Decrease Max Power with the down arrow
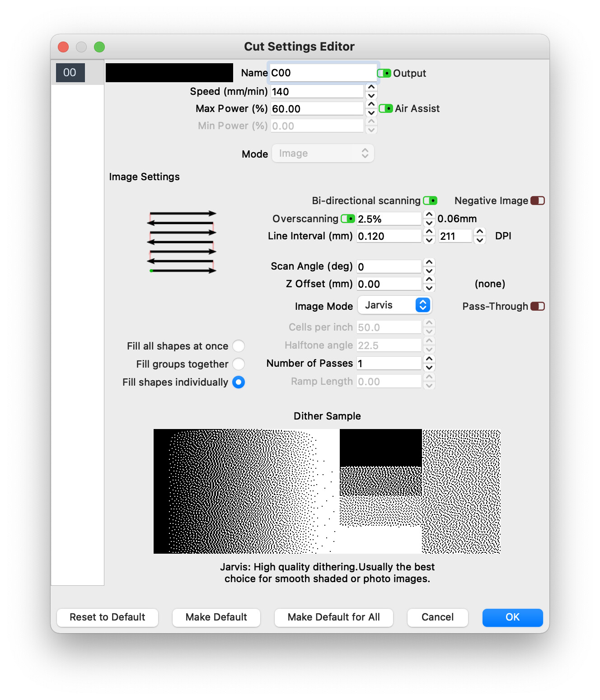The width and height of the screenshot is (600, 700). (x=371, y=113)
